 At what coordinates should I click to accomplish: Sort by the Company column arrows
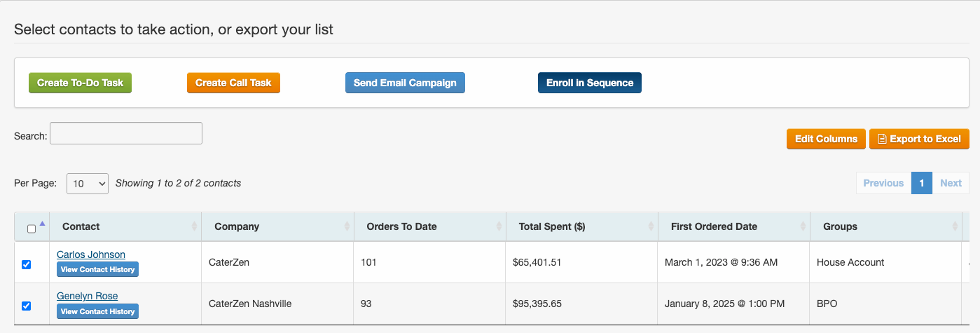point(347,226)
